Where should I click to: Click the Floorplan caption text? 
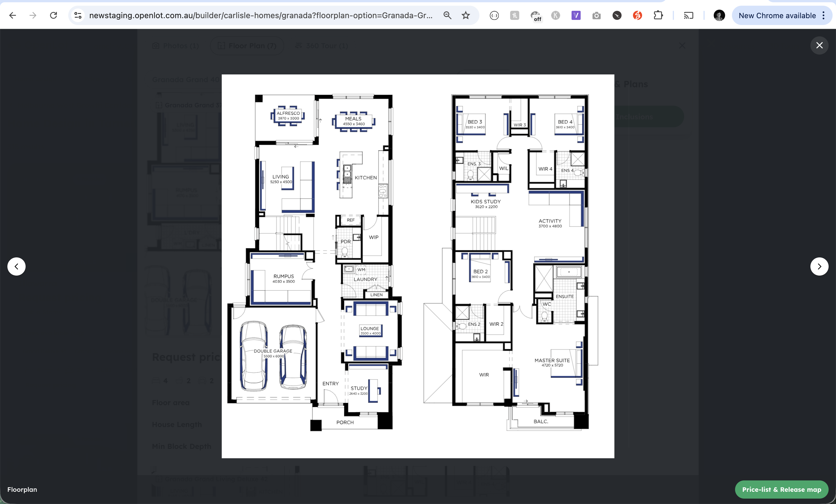22,490
